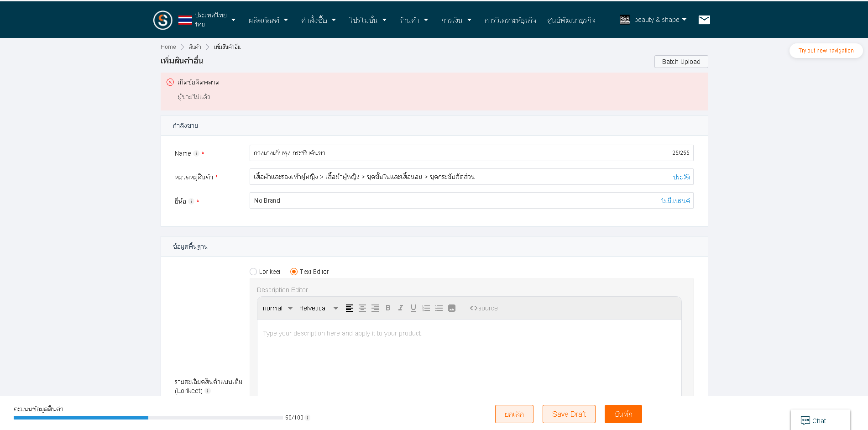Go to การวิเคราะห์ธุรกิจ
Image resolution: width=868 pixels, height=430 pixels.
click(x=510, y=20)
